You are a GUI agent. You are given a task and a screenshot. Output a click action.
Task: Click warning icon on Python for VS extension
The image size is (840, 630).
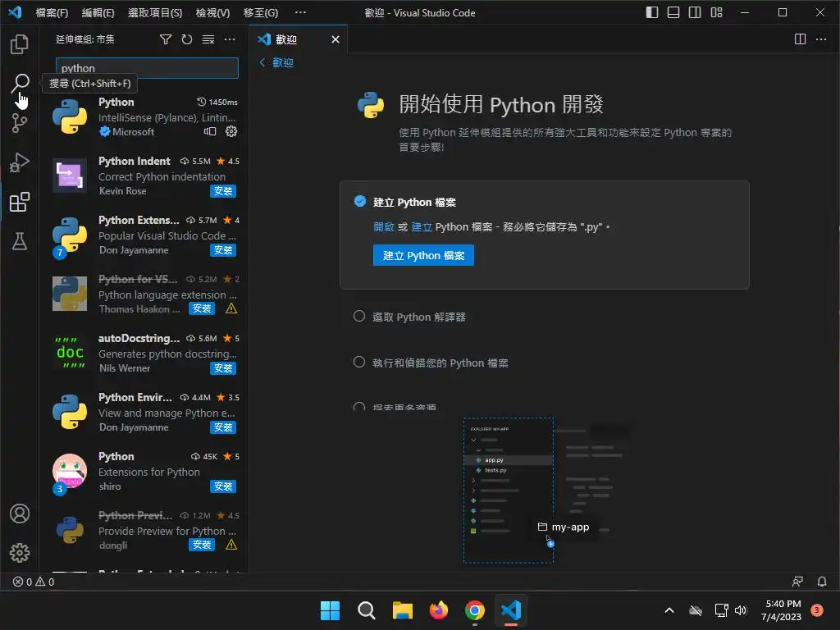click(x=231, y=308)
